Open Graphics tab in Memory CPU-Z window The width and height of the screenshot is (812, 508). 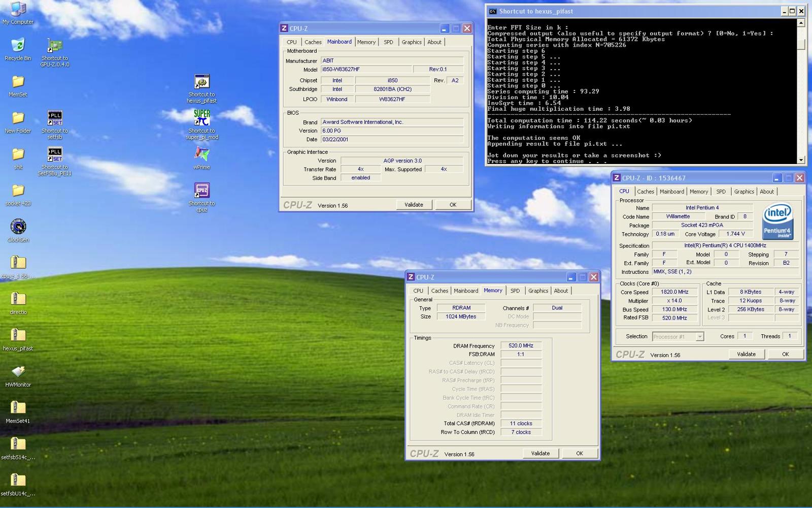click(538, 291)
